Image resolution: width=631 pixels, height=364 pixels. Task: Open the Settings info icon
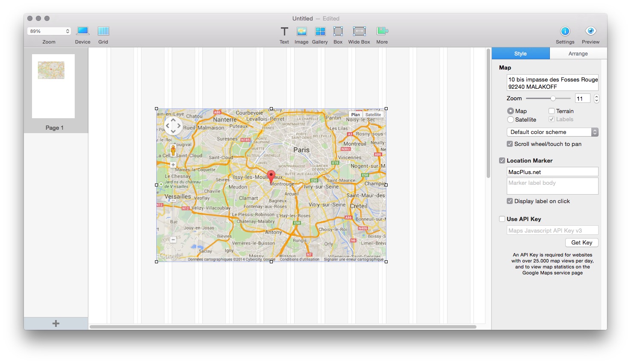click(x=565, y=31)
